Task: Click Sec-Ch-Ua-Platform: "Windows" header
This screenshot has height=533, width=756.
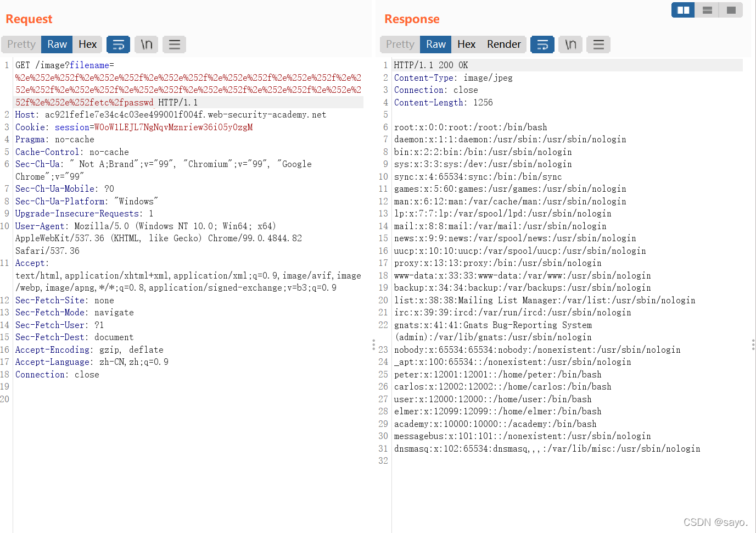Action: pyautogui.click(x=87, y=201)
